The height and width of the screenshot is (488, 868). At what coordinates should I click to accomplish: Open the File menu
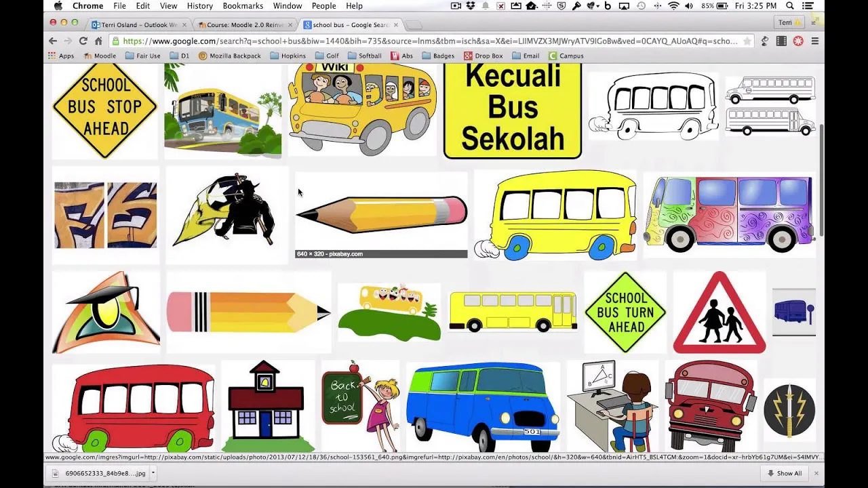pyautogui.click(x=119, y=6)
